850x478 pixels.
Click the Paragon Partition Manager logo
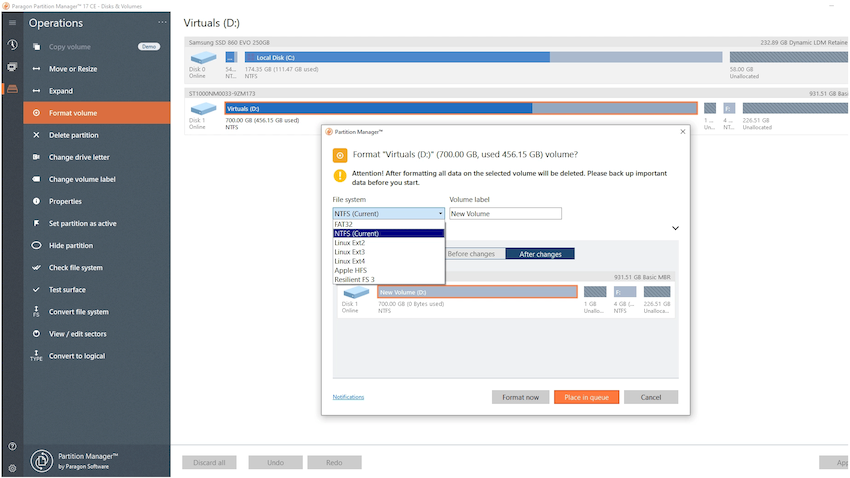[x=42, y=461]
